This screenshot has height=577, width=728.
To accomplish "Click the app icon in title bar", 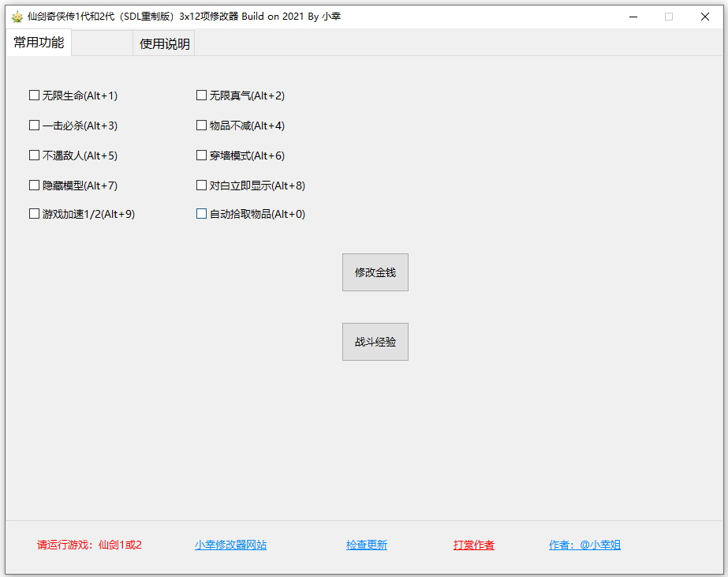I will point(17,17).
